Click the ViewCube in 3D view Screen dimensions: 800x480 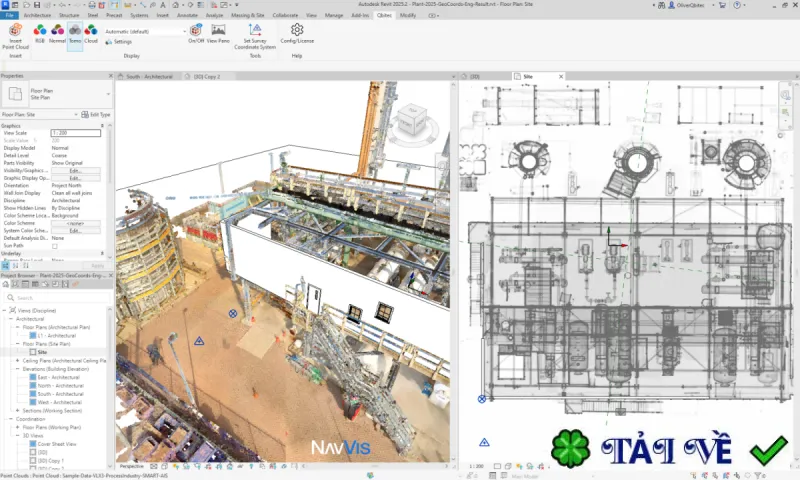click(x=412, y=121)
